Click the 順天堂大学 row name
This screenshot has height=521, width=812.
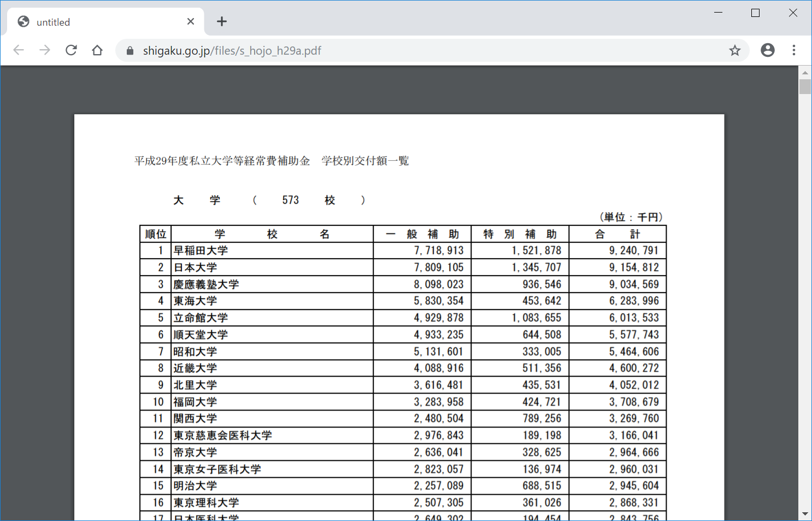pos(201,335)
